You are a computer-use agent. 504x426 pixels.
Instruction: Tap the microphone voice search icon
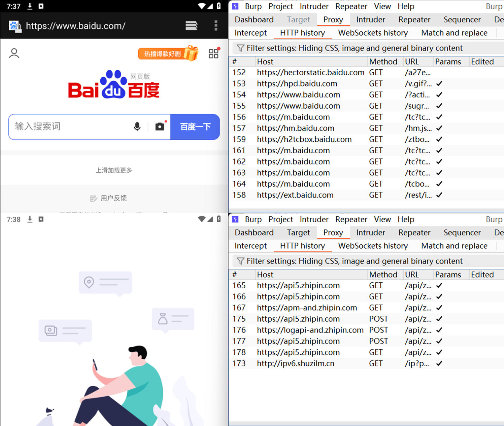[x=137, y=126]
